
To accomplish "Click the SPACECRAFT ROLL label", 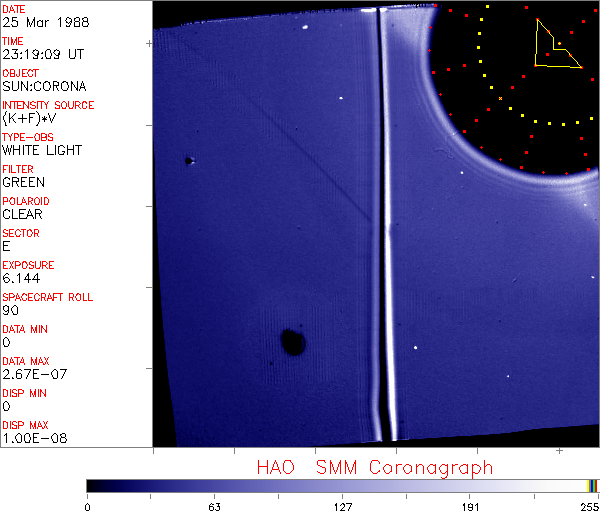I will (x=48, y=297).
